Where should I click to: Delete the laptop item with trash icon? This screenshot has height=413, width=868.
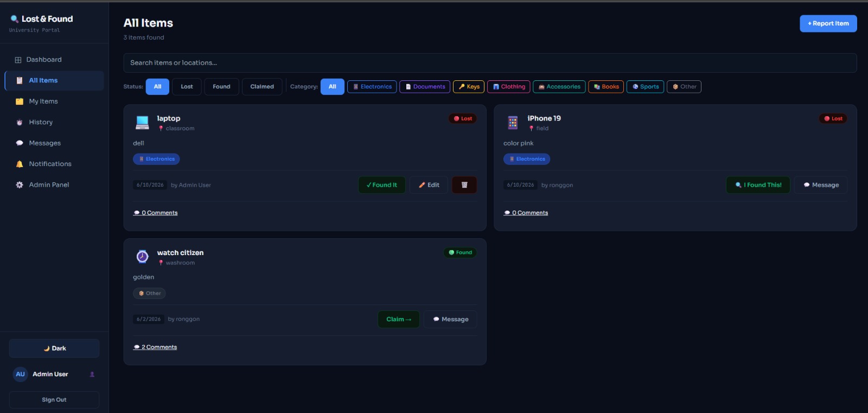[x=464, y=185]
